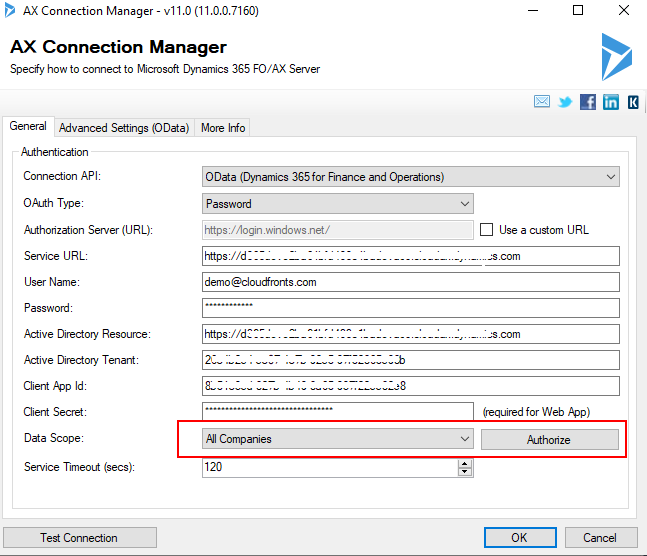Click the 'Authentication' group heading
The image size is (647, 556).
(x=54, y=152)
